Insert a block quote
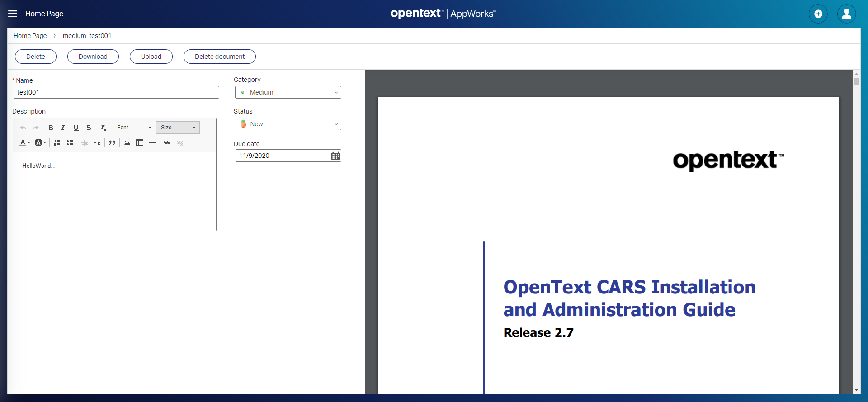Screen dimensions: 868x402 click(x=112, y=143)
